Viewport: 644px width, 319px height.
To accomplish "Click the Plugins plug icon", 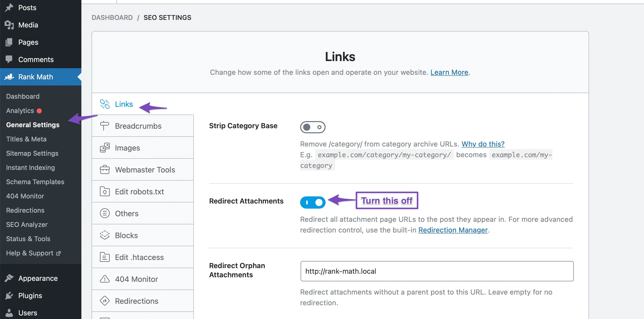I will click(x=9, y=296).
